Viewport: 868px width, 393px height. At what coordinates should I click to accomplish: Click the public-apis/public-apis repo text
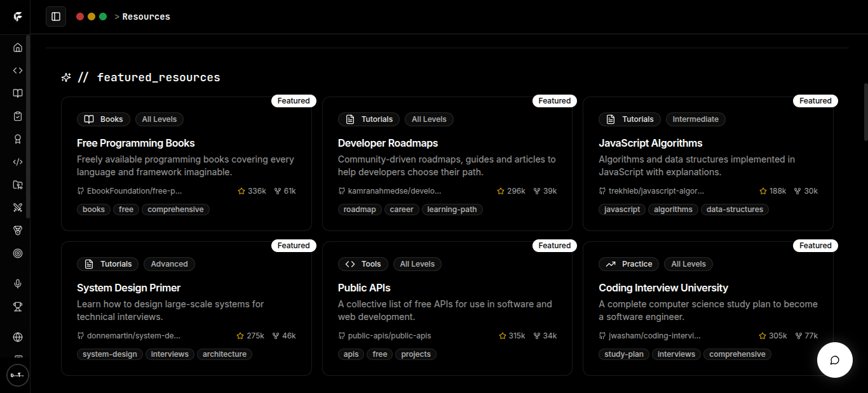390,336
